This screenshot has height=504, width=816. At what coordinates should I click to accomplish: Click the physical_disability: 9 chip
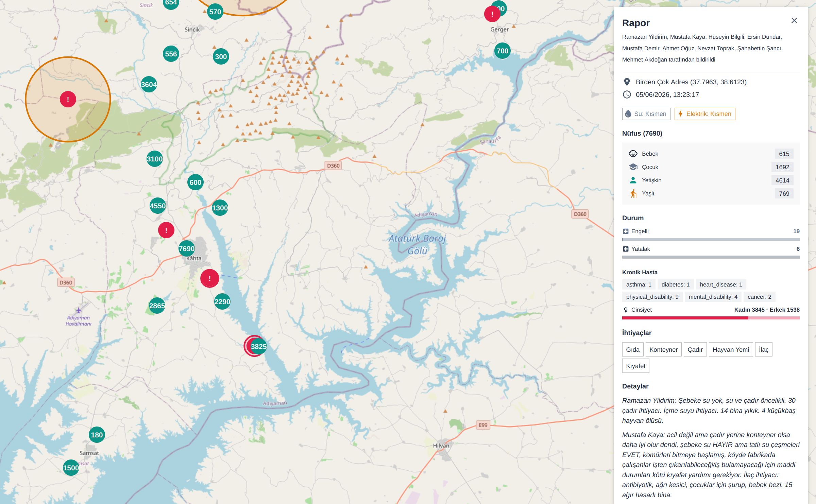(x=652, y=297)
